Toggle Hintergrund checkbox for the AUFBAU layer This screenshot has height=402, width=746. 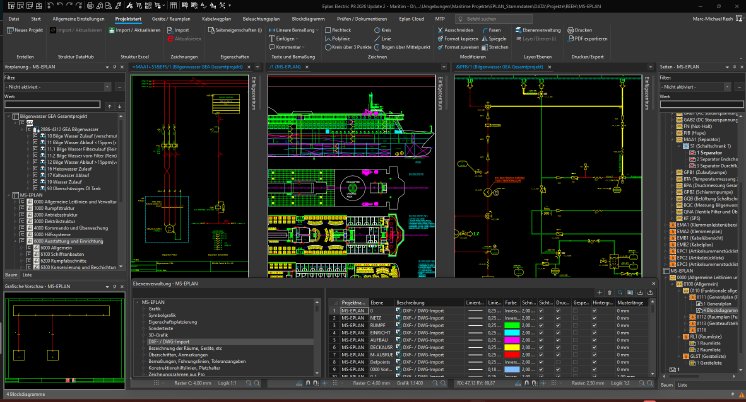[x=594, y=340]
